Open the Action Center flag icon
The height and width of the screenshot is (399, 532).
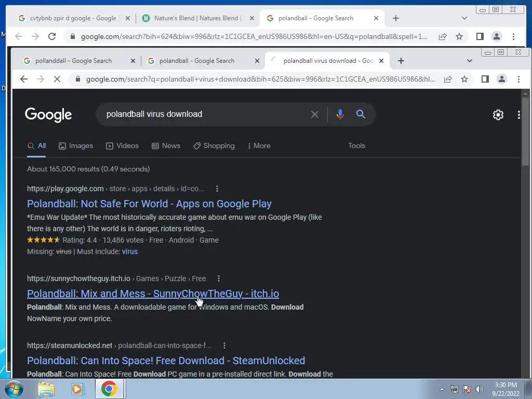(x=467, y=389)
